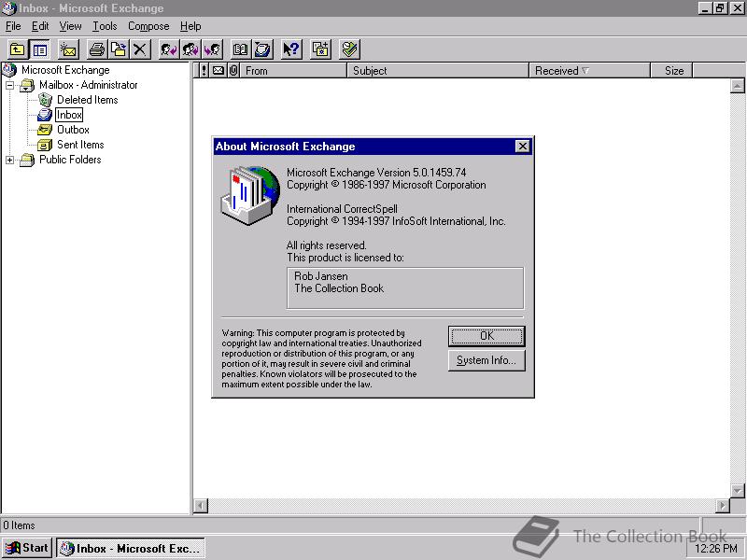Screen dimensions: 747x560
Task: Sort by the Importance exclamation column
Action: click(204, 71)
